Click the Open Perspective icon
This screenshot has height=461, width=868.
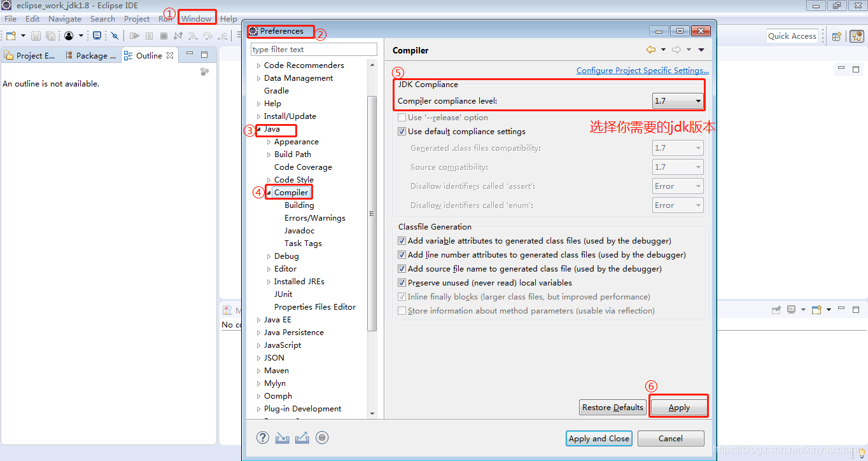837,36
